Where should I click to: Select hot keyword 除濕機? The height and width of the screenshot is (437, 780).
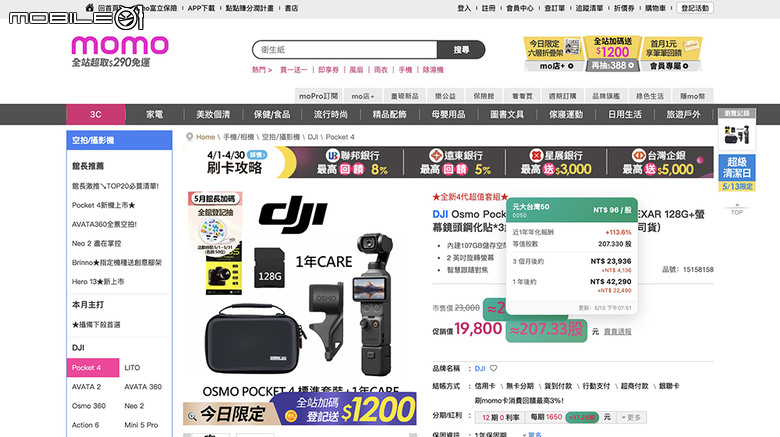[x=433, y=70]
